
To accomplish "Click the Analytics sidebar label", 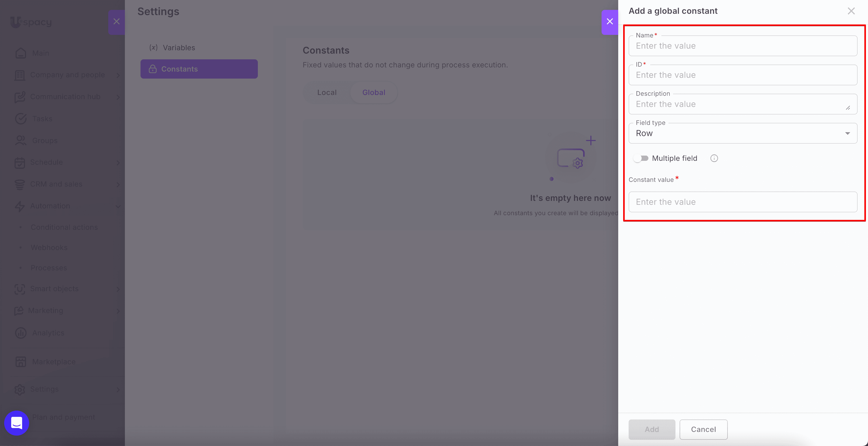I will point(48,333).
